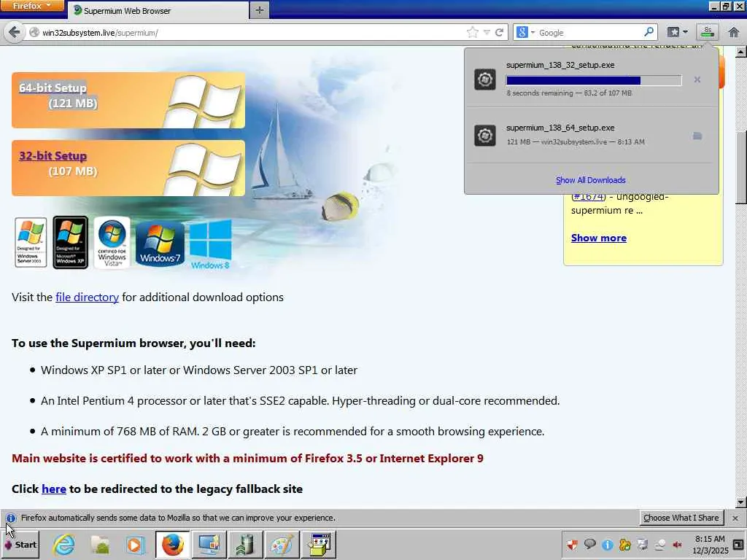Click the search magnifier icon
The image size is (747, 560).
pos(649,32)
